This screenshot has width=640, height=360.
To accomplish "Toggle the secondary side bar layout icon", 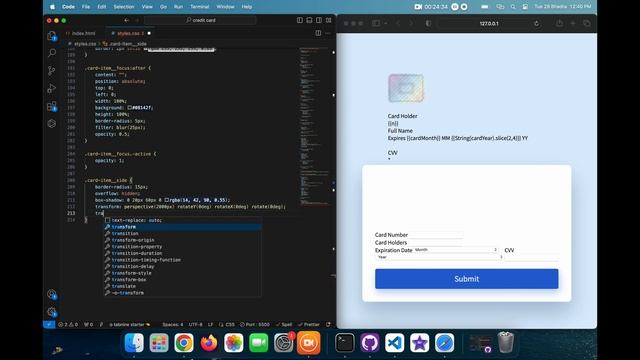I will coord(319,20).
